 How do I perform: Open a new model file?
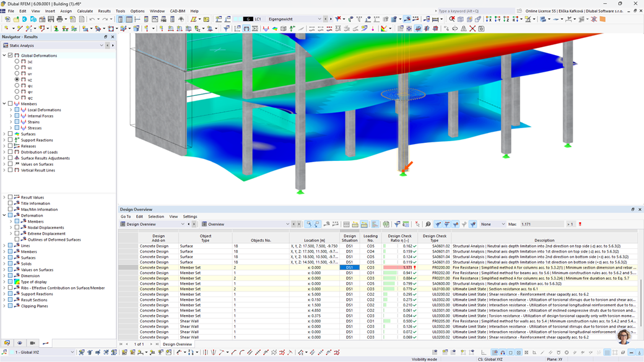8,20
